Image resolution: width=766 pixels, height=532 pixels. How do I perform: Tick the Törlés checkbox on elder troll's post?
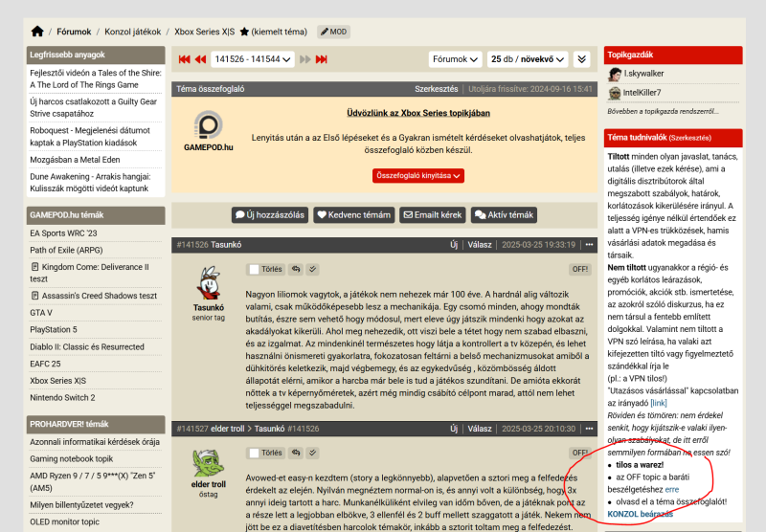point(254,454)
